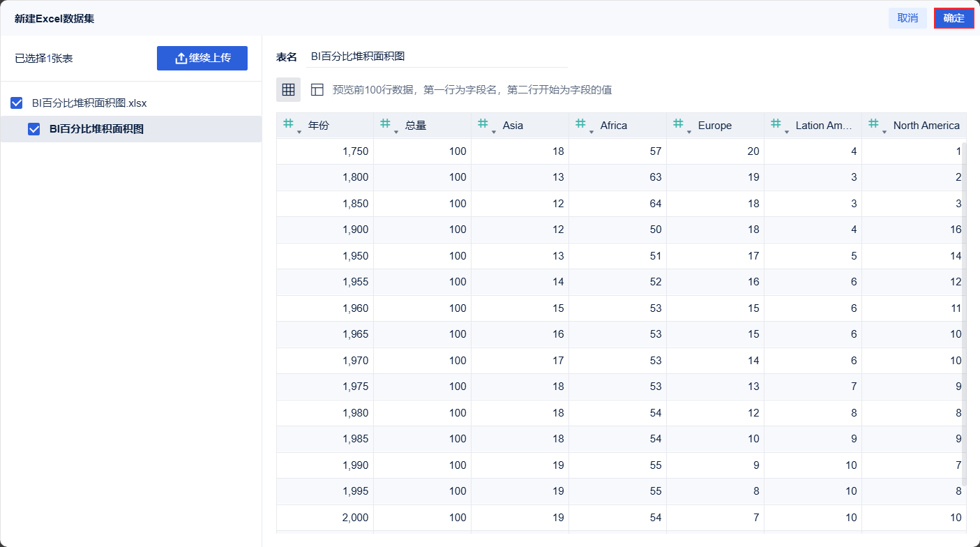
Task: Click the number type icon for 总量
Action: coord(385,124)
